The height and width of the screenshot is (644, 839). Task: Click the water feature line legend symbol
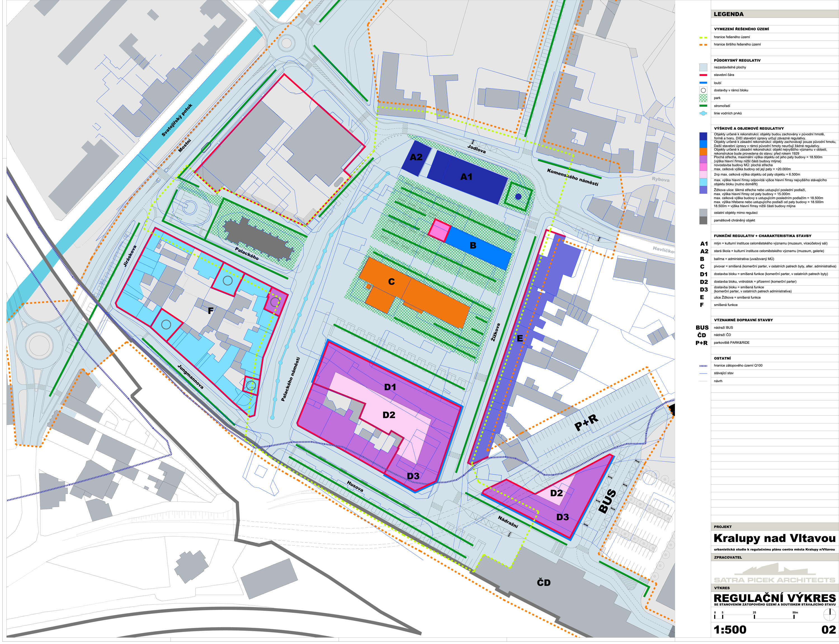click(703, 113)
